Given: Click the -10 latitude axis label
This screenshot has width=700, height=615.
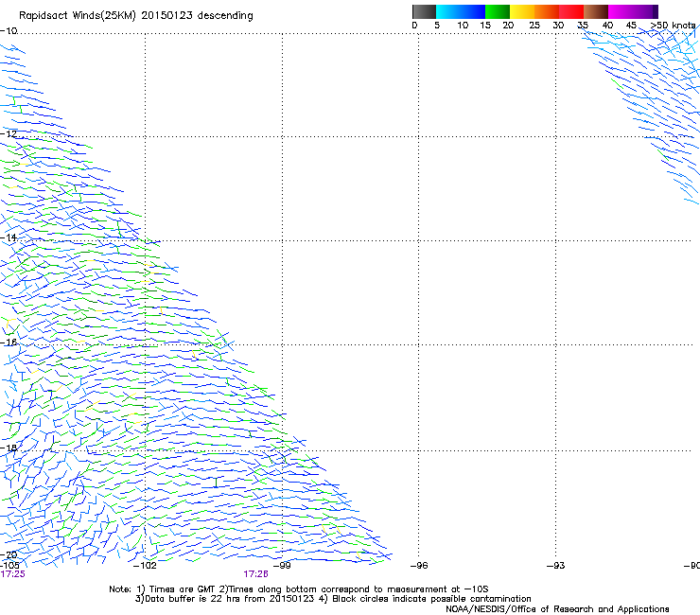Looking at the screenshot, I should click(9, 31).
